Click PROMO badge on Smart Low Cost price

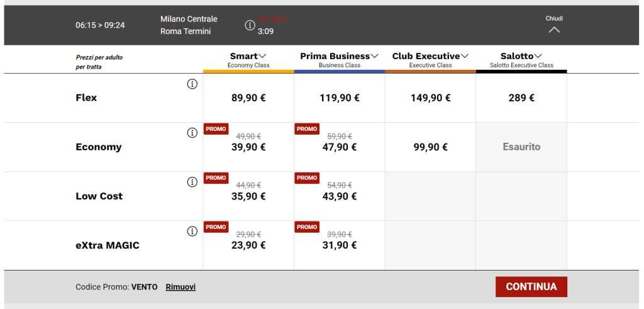[216, 178]
